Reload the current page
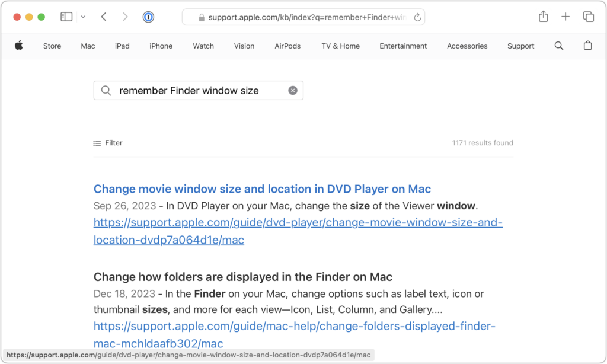The image size is (607, 364). click(417, 17)
